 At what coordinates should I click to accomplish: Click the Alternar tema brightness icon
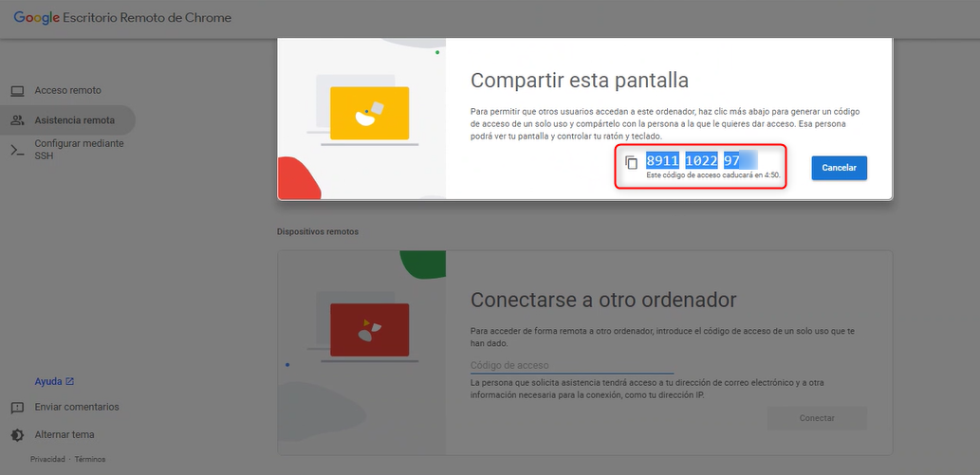tap(17, 435)
